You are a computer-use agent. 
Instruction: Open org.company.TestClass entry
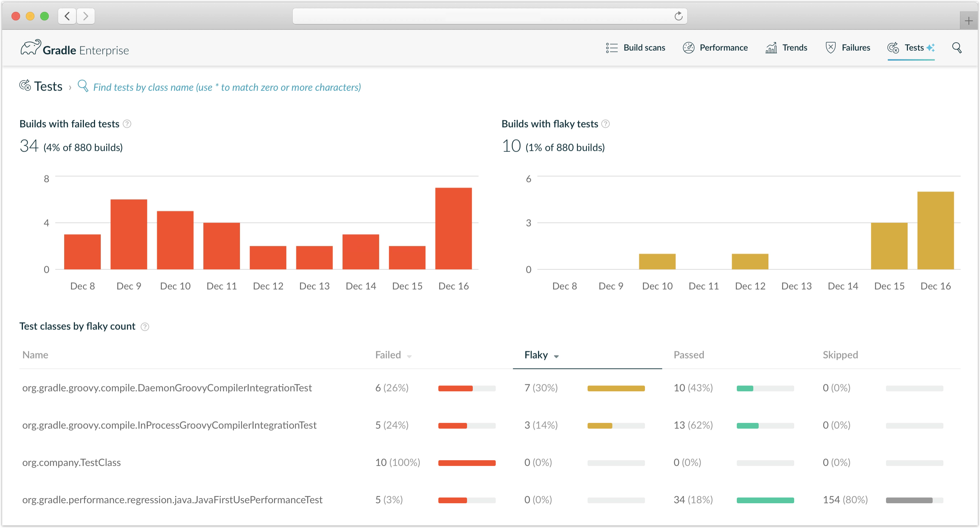tap(71, 463)
